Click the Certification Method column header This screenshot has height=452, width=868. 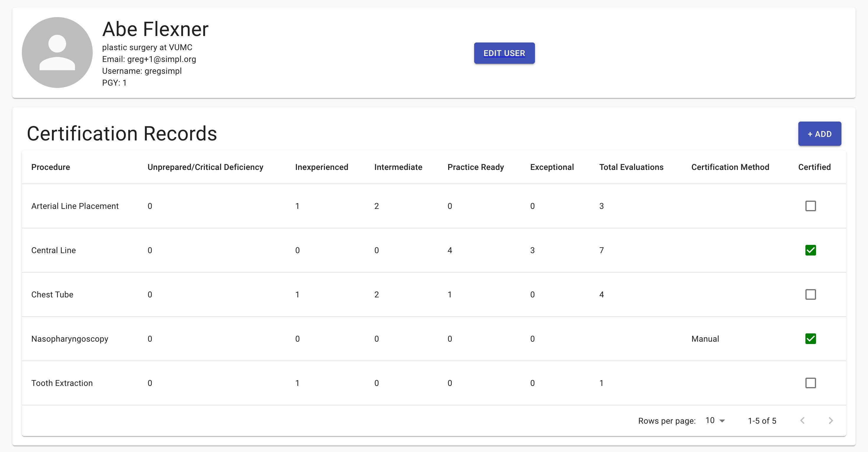pyautogui.click(x=730, y=167)
